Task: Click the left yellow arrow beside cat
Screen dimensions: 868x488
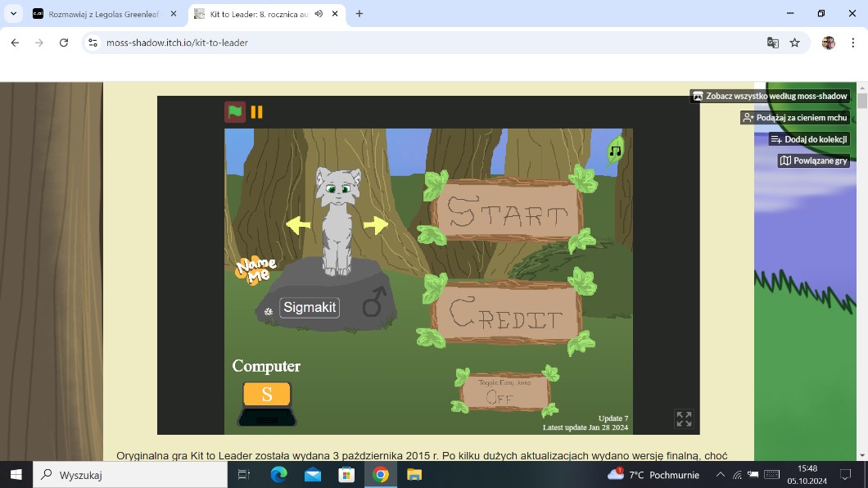Action: [298, 224]
